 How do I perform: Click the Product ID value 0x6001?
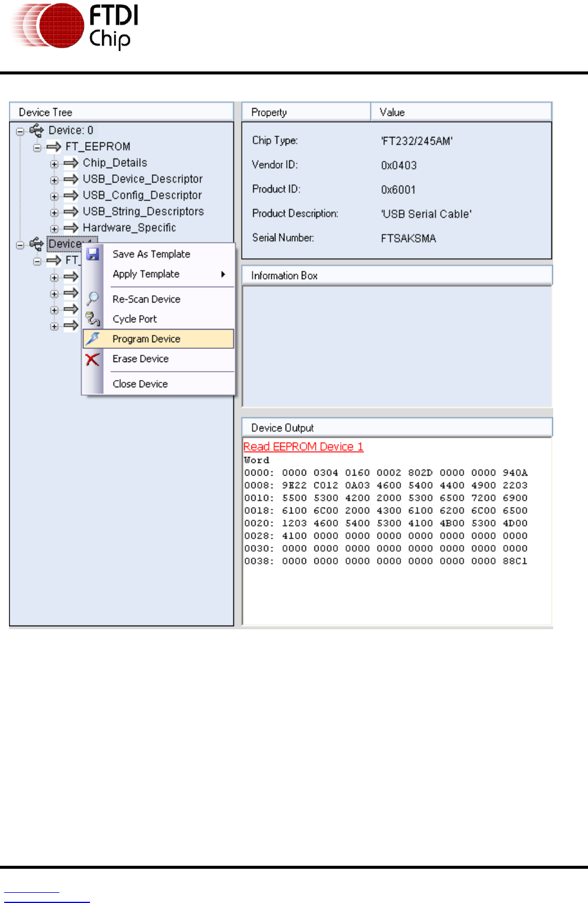[398, 190]
